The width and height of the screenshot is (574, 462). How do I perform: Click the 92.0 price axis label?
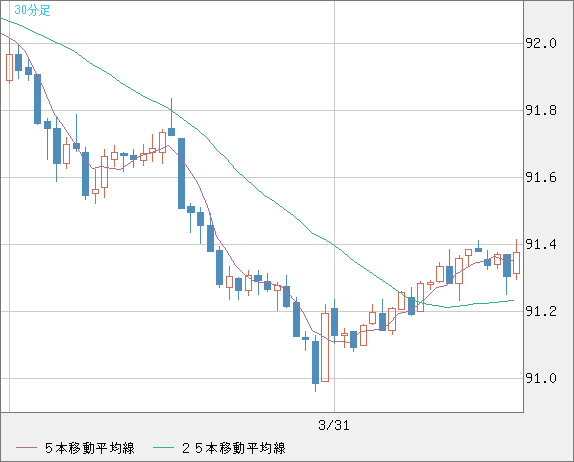541,44
